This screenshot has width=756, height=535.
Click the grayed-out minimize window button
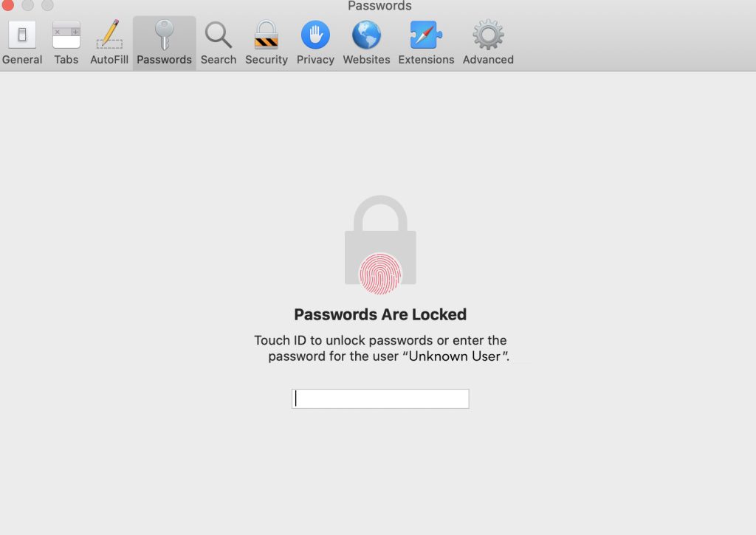pos(27,4)
